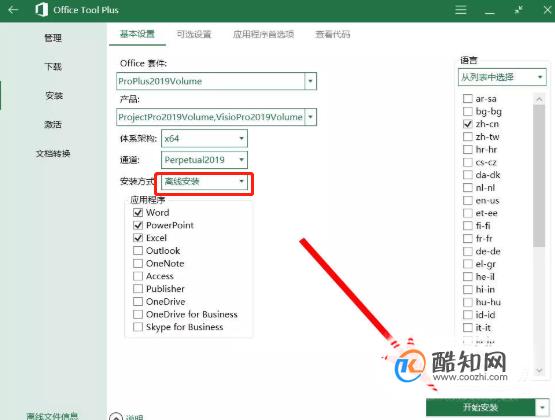Click the green 开始安装 button

point(480,408)
